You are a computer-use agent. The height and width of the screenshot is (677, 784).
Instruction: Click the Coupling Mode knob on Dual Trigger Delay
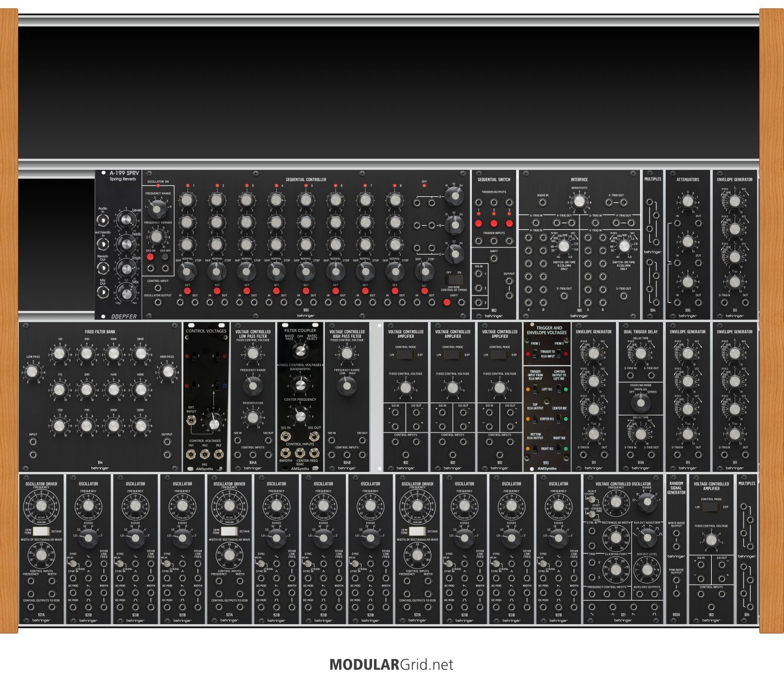pyautogui.click(x=641, y=403)
